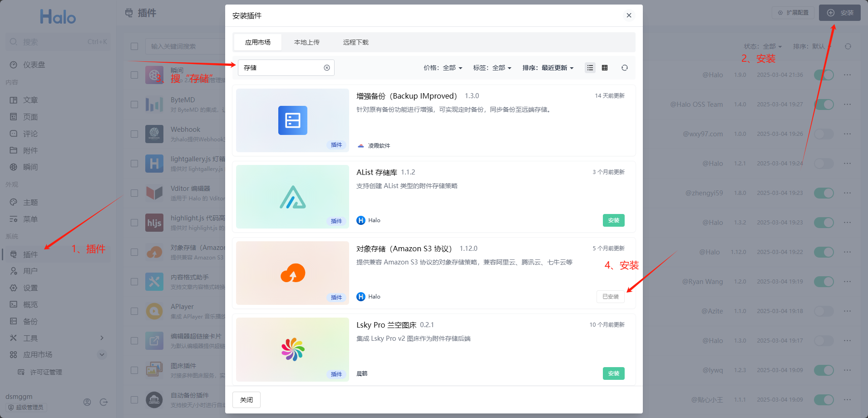Open the background 排序 默认 dropdown
Screen dimensions: 868x418
[x=812, y=46]
